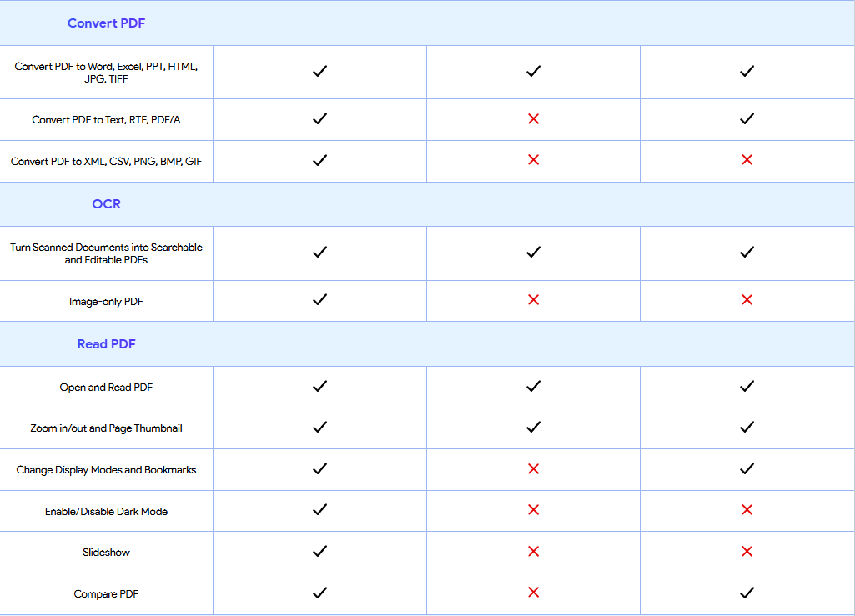Click the last-column checkmark in the Text, RTF, PDF/A row

click(747, 118)
